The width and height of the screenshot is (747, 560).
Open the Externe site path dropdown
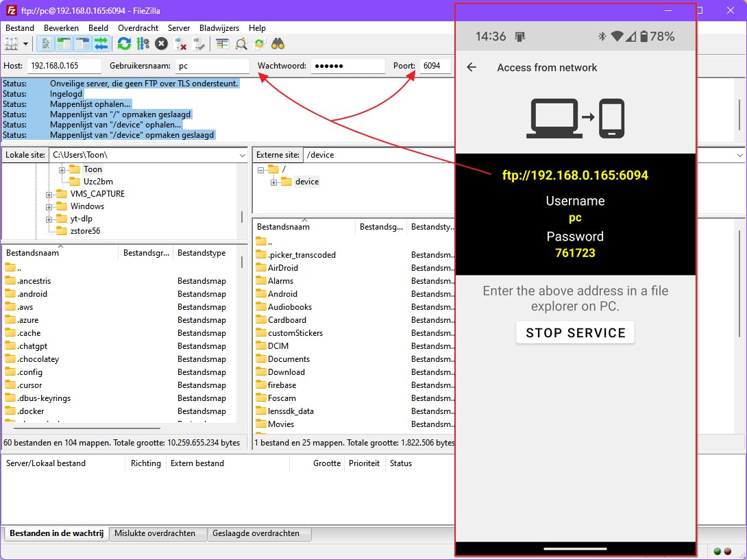click(739, 156)
